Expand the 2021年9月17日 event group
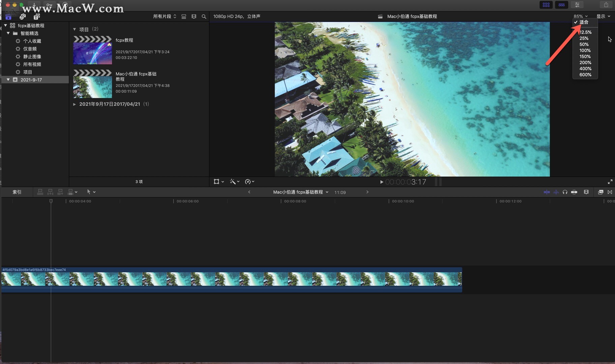 (x=75, y=104)
